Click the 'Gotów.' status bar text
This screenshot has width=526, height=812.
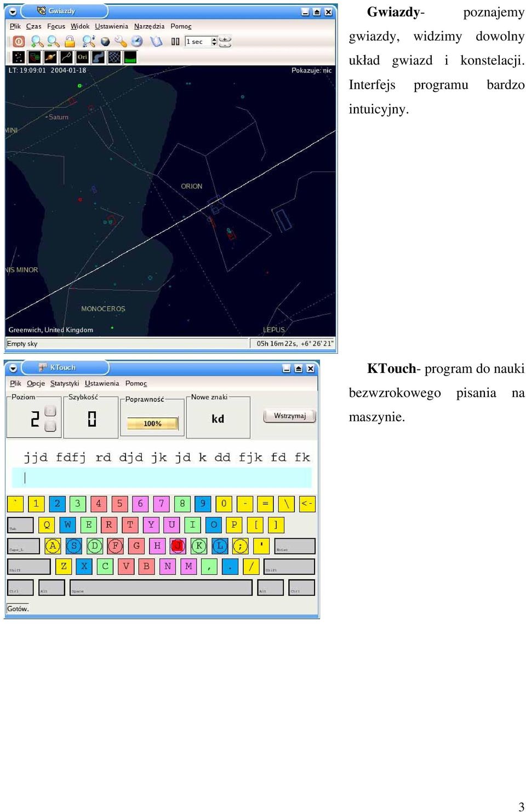18,608
